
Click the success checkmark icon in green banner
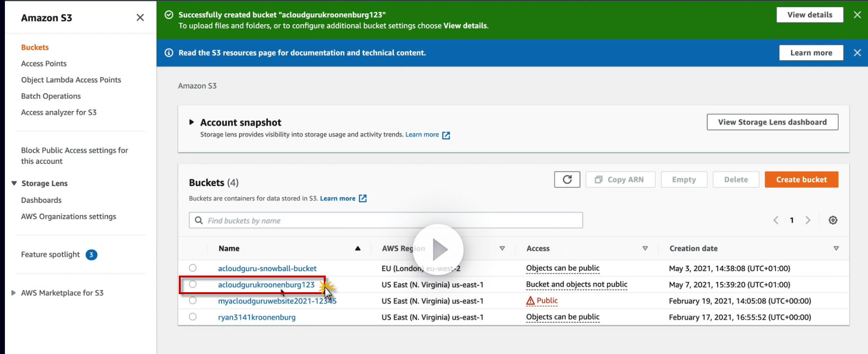pos(169,15)
